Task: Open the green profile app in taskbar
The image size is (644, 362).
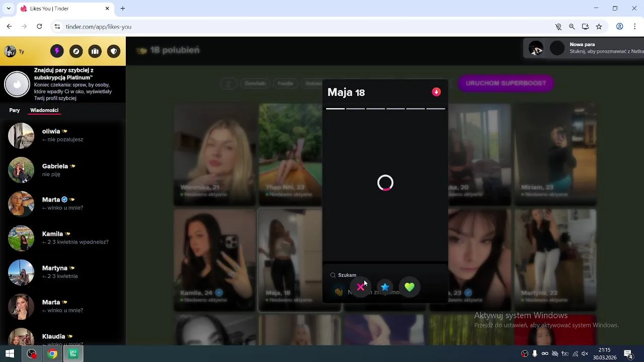Action: (x=73, y=353)
